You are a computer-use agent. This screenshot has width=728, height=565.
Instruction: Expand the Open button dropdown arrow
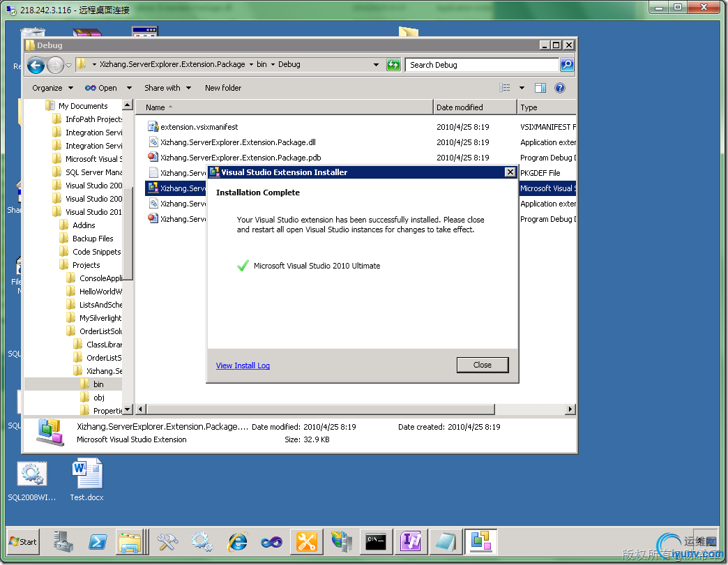coord(129,88)
